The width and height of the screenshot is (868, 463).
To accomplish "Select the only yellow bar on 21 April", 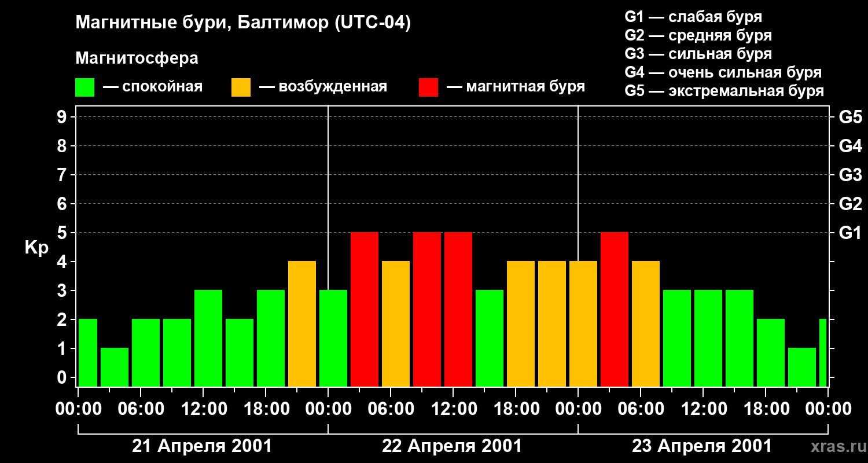I will (x=302, y=324).
